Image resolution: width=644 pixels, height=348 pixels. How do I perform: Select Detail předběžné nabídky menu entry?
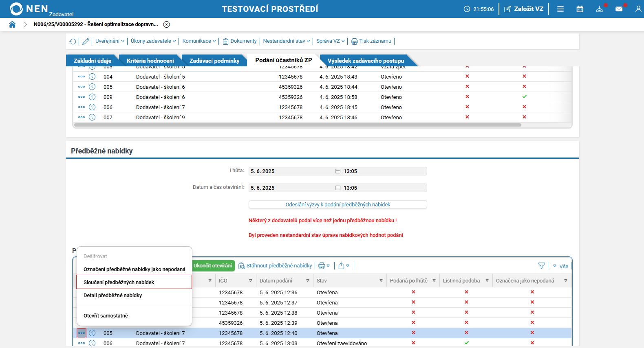tap(134, 295)
